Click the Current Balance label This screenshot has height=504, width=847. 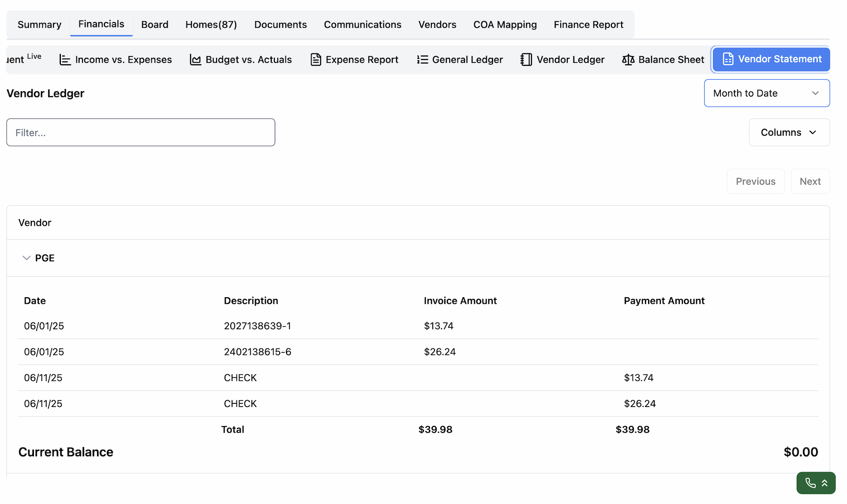66,452
